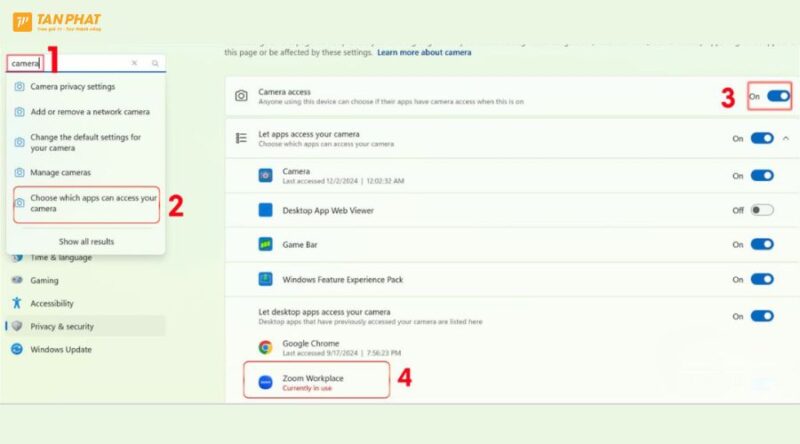The height and width of the screenshot is (444, 800).
Task: Click the Learn more about camera link
Action: coord(424,52)
